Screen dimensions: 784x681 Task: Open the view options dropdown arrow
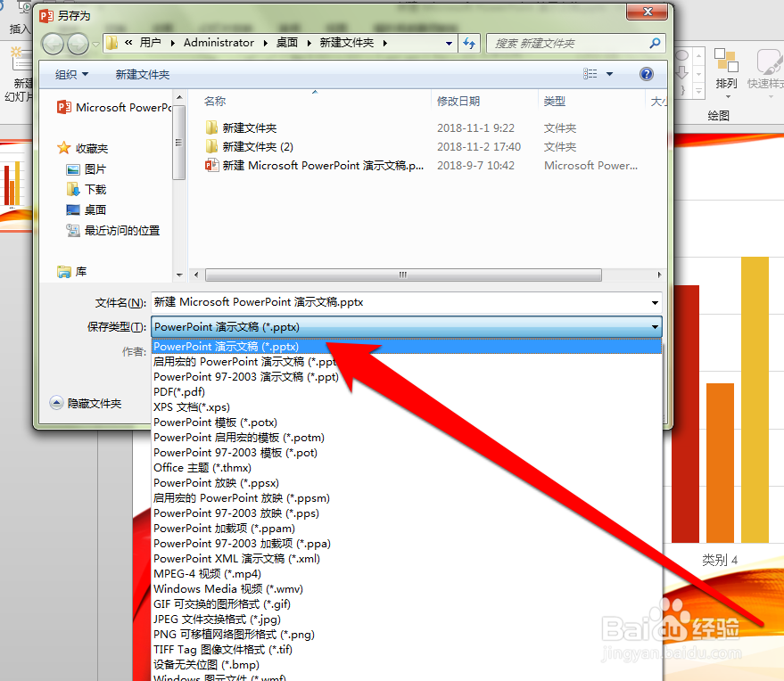[x=609, y=74]
